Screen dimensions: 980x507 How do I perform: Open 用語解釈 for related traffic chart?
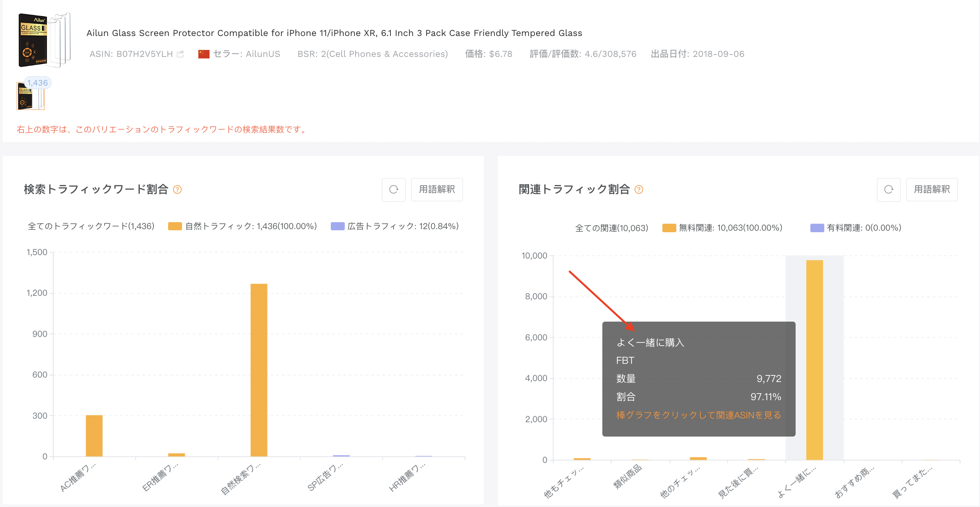[x=932, y=190]
